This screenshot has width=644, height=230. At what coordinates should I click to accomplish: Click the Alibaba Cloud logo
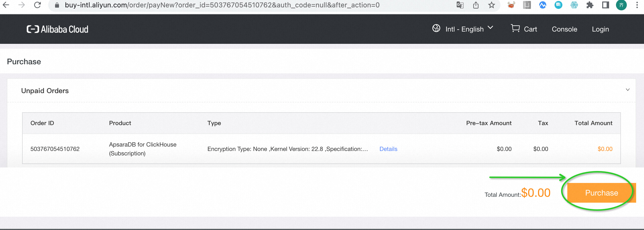57,29
